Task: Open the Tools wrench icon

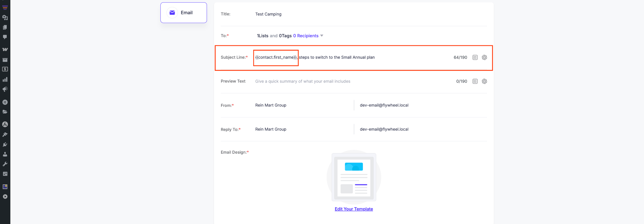Action: (5, 164)
